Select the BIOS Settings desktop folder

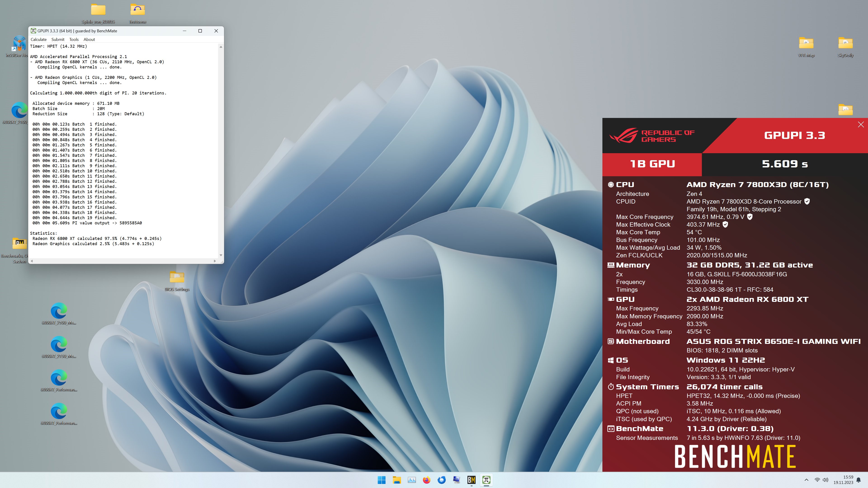point(177,281)
